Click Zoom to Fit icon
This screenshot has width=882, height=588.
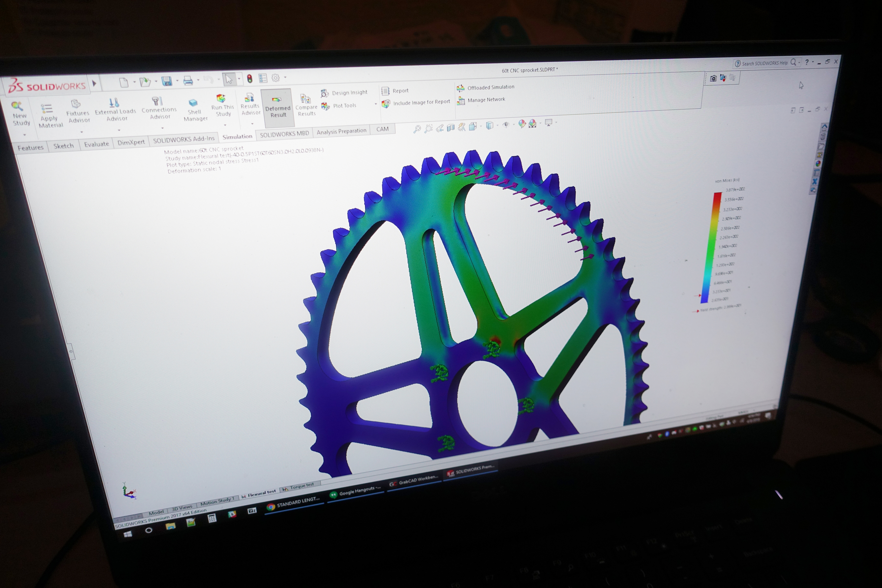(x=417, y=129)
